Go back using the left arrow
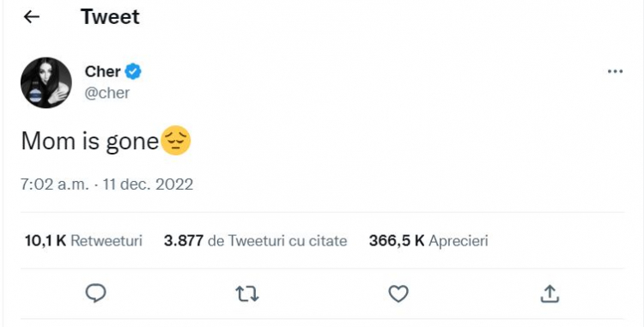Screen dimensions: 644x327 coord(32,17)
